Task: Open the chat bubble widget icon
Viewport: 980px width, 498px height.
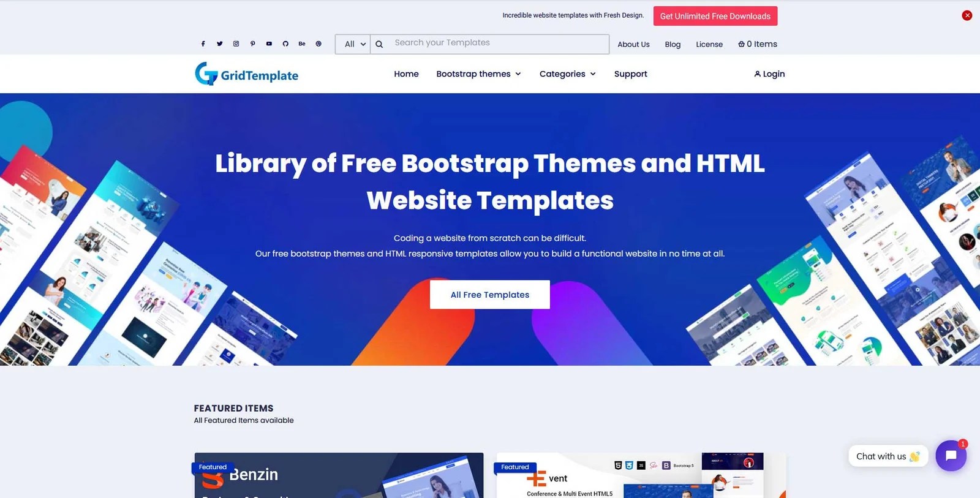Action: click(951, 456)
